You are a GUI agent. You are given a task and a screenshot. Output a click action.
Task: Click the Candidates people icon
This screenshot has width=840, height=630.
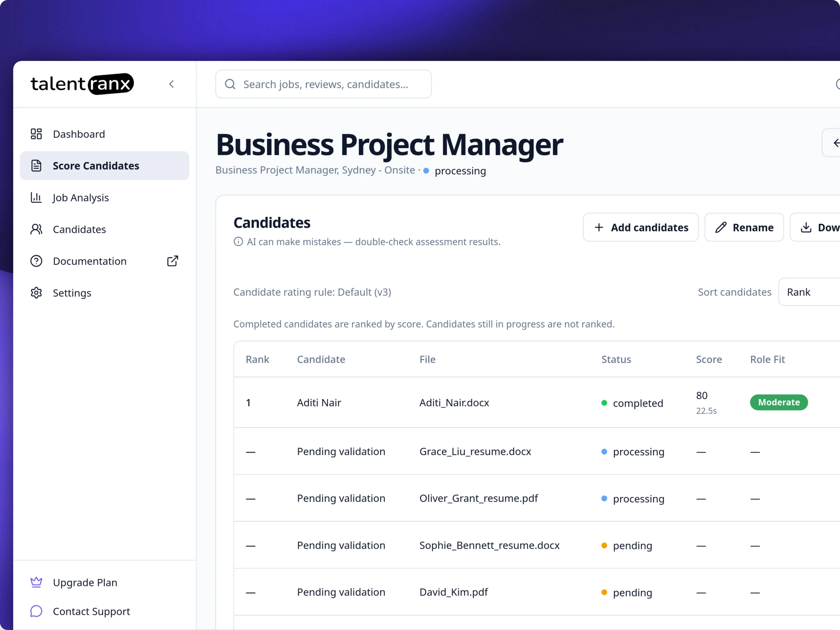click(x=36, y=229)
